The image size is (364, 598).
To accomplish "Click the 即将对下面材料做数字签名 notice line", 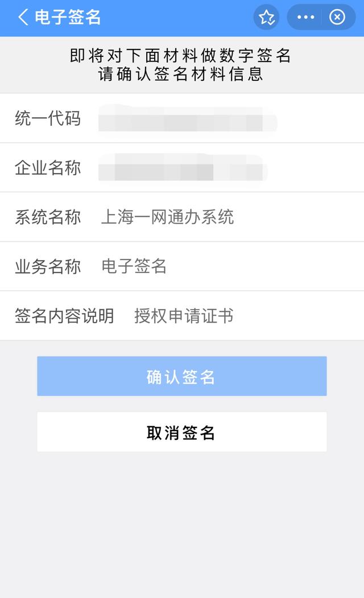I will tap(181, 56).
